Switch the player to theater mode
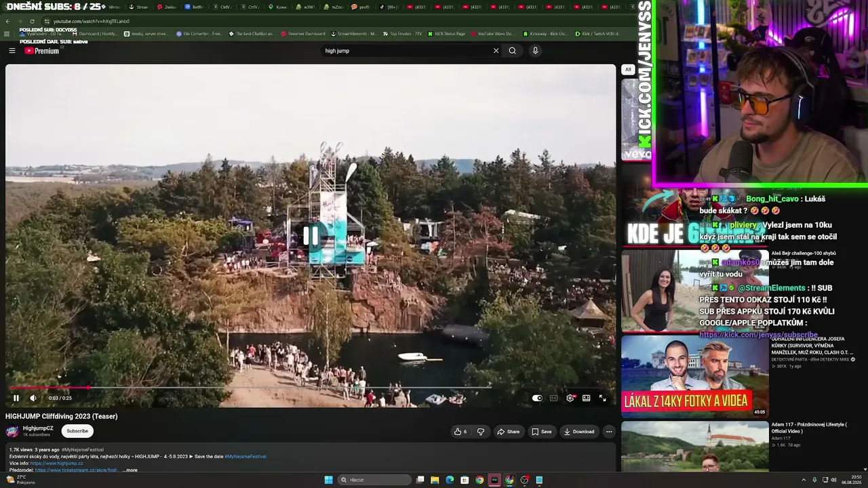This screenshot has width=868, height=488. click(586, 398)
